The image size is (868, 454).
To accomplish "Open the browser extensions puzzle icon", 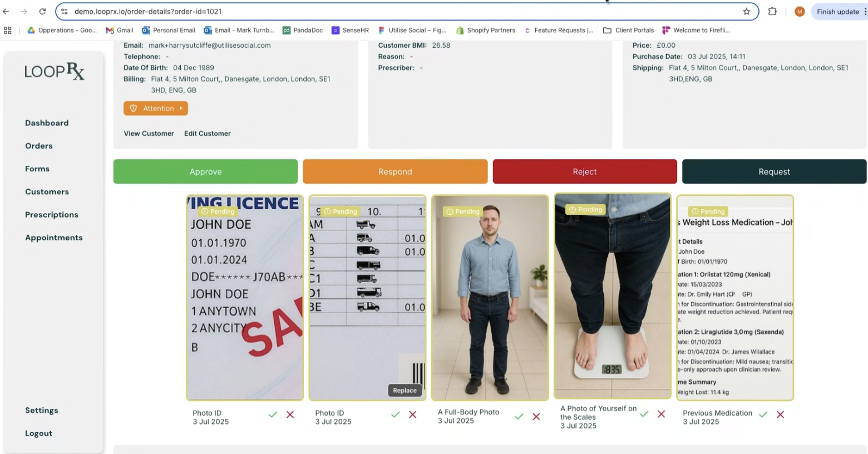I will pos(772,12).
